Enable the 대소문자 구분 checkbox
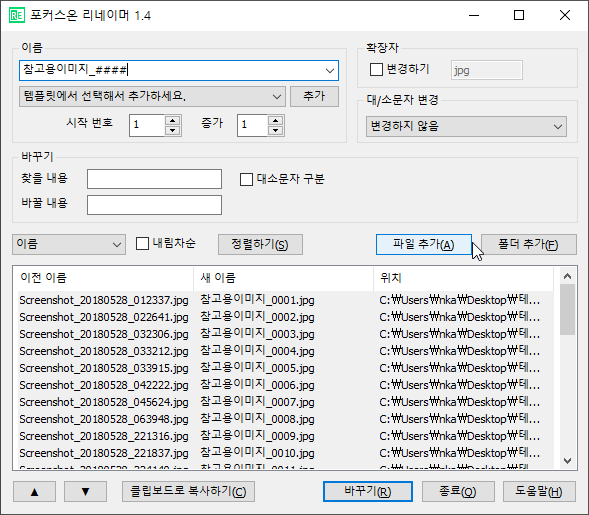 click(246, 179)
